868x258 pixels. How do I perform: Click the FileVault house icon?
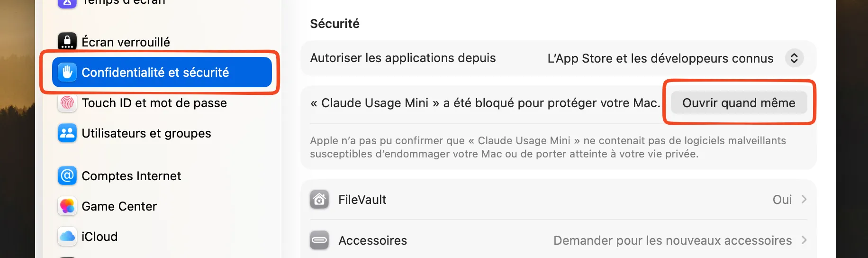[x=319, y=200]
